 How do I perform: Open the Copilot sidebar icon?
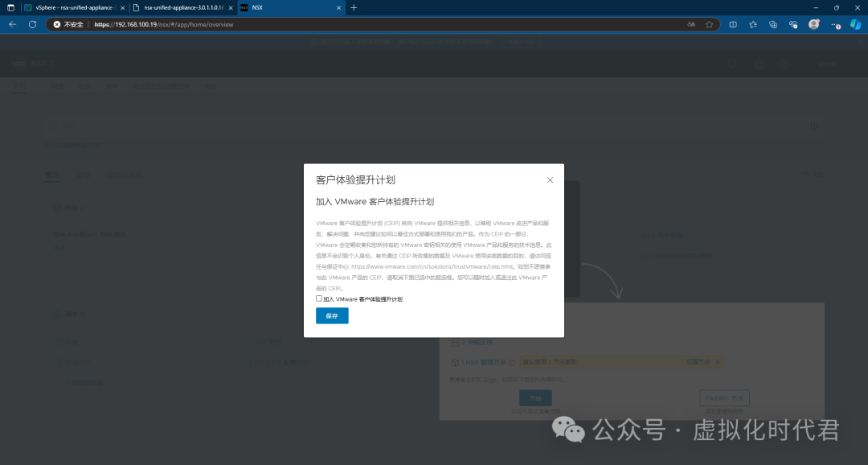856,24
